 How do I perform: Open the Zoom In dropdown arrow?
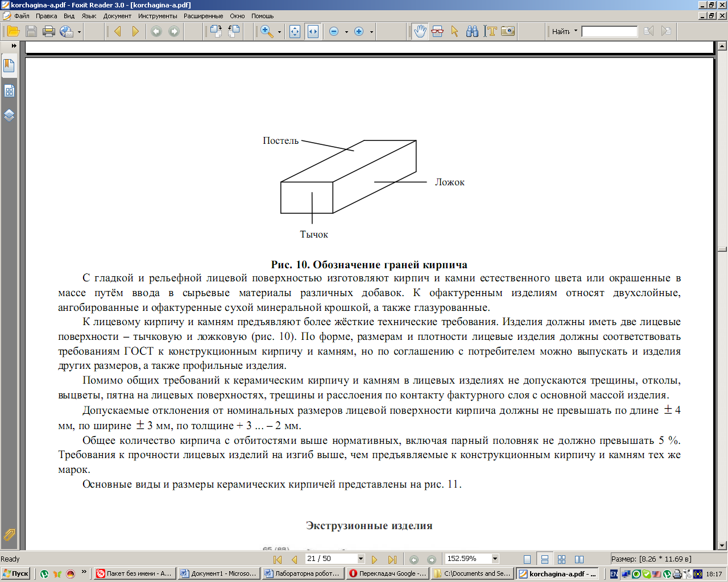pyautogui.click(x=371, y=32)
